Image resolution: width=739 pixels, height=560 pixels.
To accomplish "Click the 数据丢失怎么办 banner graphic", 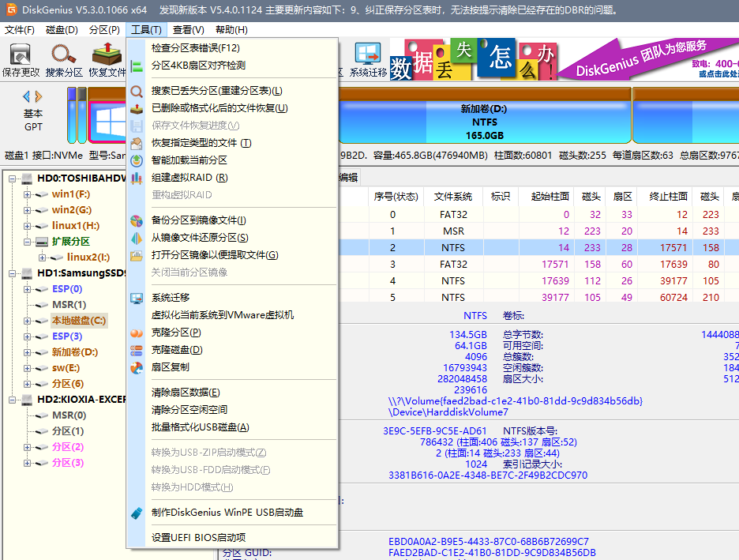I will point(473,60).
